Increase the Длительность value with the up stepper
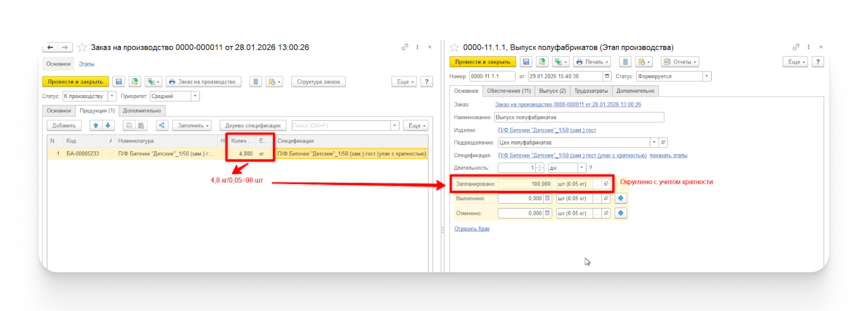This screenshot has height=311, width=868. 540,166
